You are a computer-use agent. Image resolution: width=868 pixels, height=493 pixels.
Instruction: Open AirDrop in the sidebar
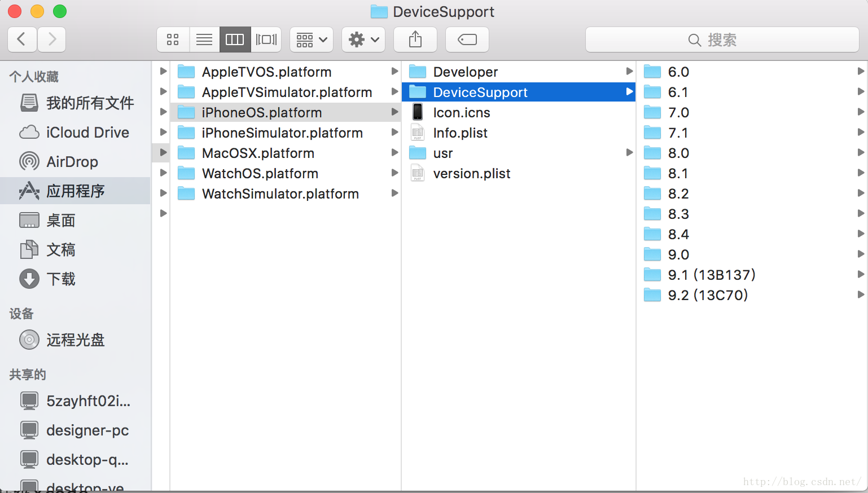[76, 161]
